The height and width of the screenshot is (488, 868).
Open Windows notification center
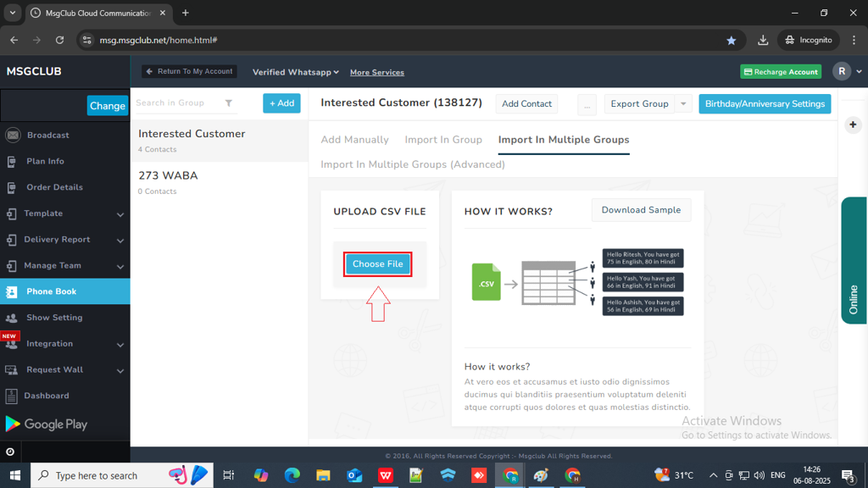[x=849, y=475]
